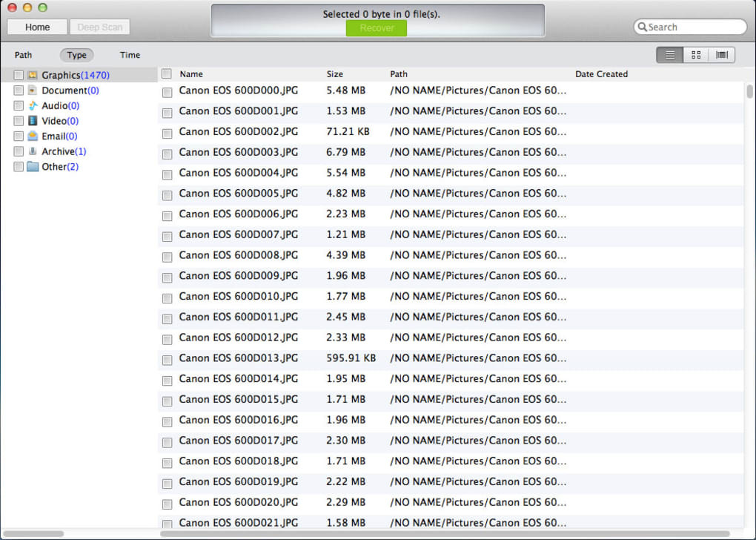Screen dimensions: 756x540
Task: Switch to list view icon
Action: (670, 55)
